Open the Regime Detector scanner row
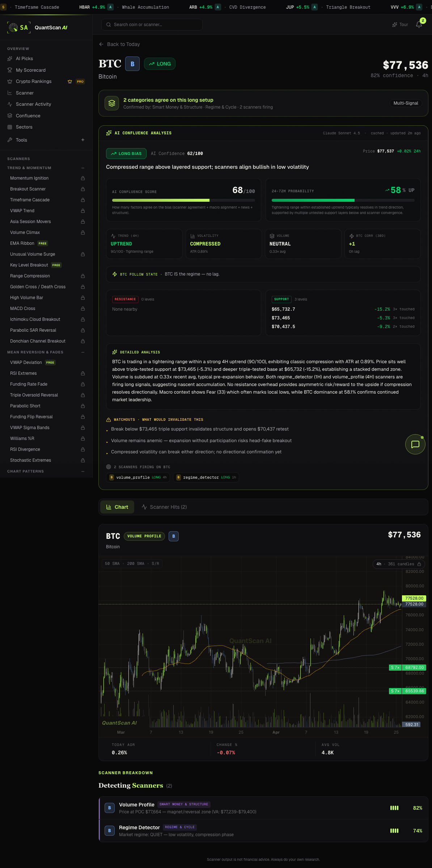Image resolution: width=432 pixels, height=868 pixels. tap(263, 831)
